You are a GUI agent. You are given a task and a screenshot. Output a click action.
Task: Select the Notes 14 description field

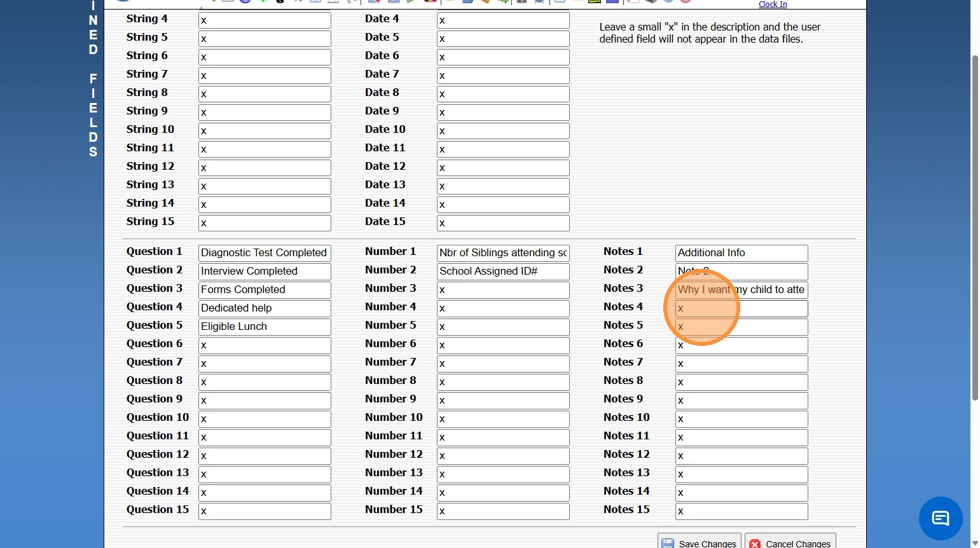coord(742,493)
